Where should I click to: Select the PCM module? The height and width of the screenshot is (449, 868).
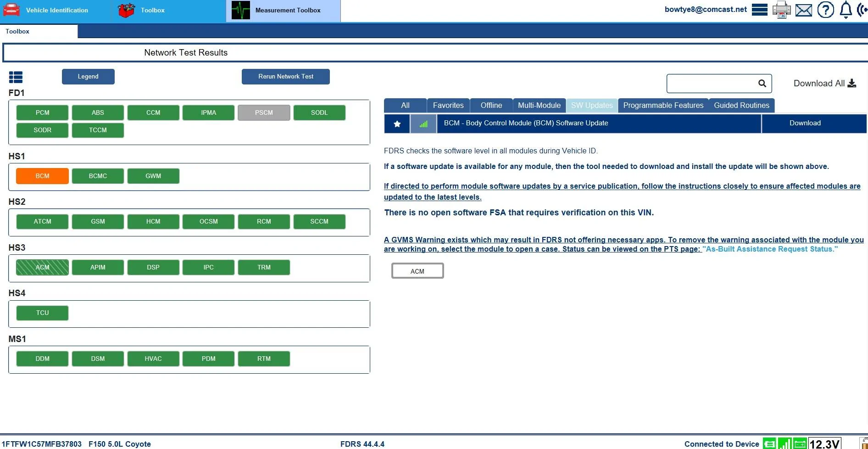point(42,112)
